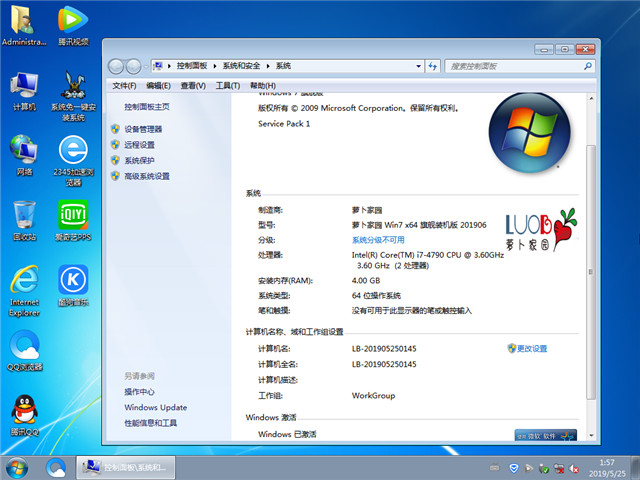
Task: Open 设备管理器 link
Action: pyautogui.click(x=143, y=129)
